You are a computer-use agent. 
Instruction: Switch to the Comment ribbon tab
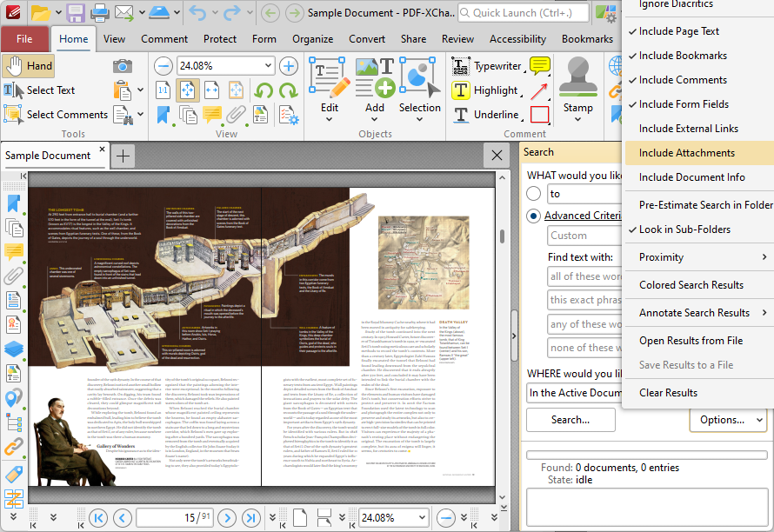click(164, 39)
